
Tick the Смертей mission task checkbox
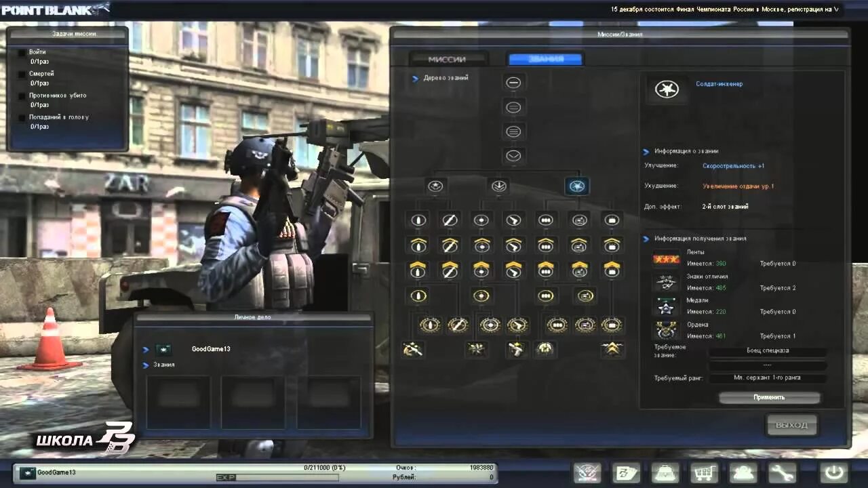[x=22, y=75]
